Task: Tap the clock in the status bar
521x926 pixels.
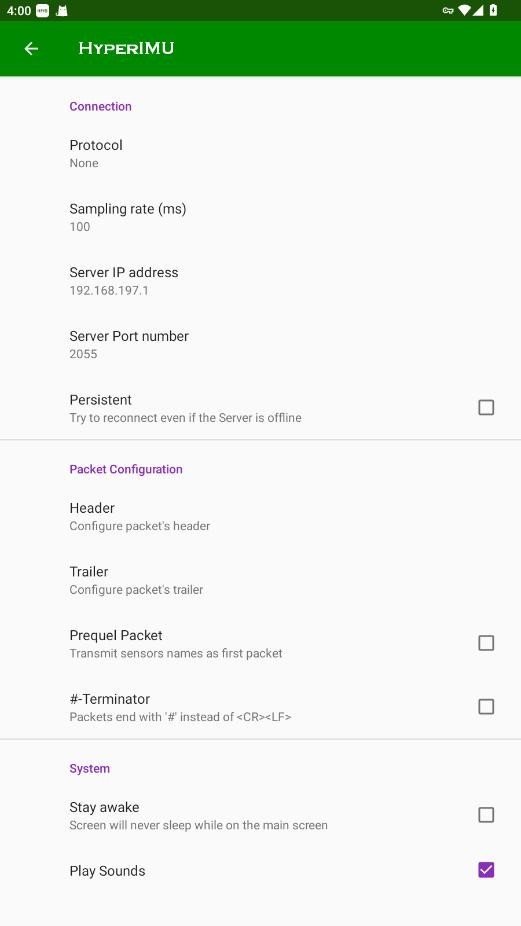Action: [x=19, y=11]
